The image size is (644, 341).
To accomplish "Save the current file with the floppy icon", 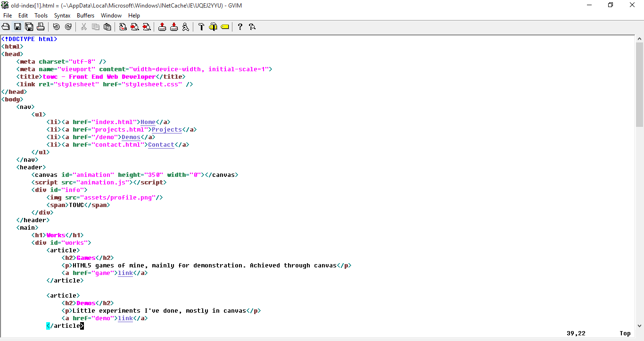I will 17,27.
